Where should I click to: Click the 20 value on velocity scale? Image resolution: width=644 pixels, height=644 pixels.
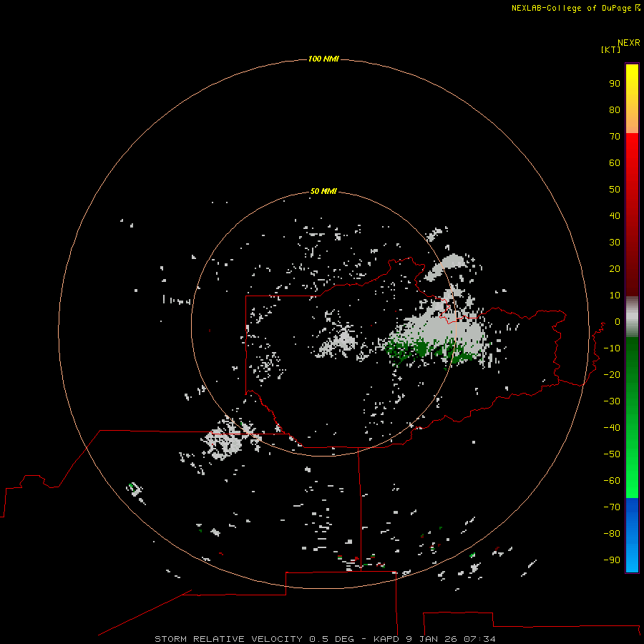(615, 269)
